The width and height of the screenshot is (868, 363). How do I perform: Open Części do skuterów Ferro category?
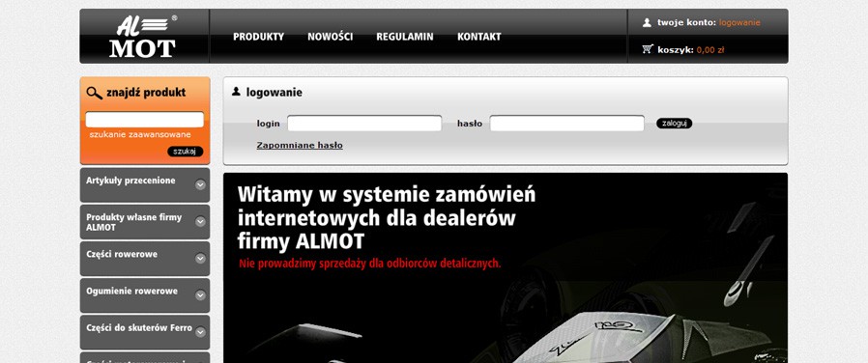pos(139,327)
